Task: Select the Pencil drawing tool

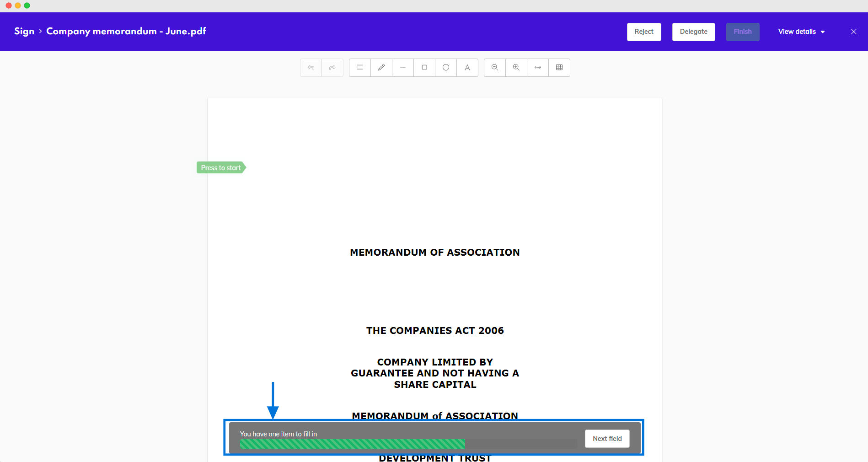Action: click(x=381, y=67)
